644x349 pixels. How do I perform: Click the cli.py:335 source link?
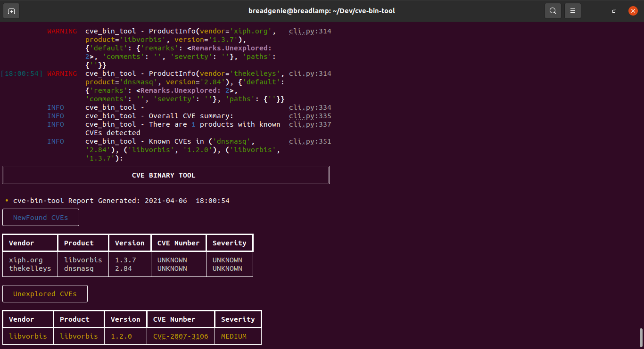pos(310,115)
